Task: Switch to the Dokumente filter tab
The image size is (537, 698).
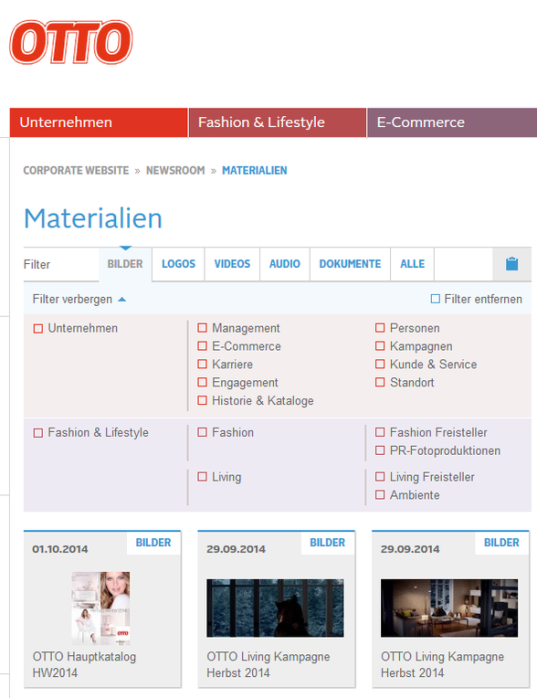Action: (350, 264)
